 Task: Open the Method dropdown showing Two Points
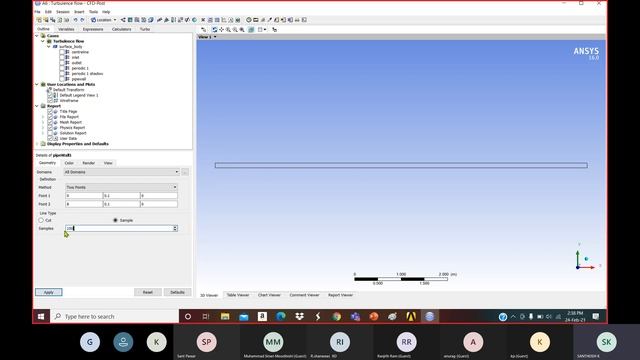(x=121, y=187)
